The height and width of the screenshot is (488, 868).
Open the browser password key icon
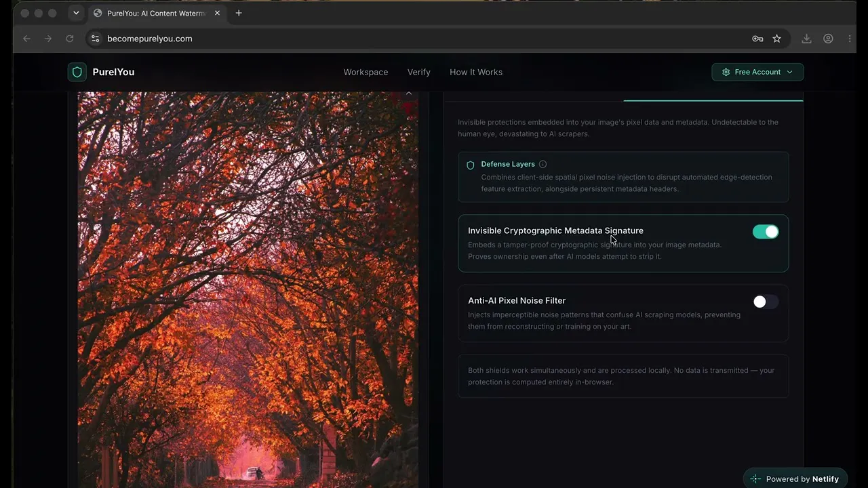pos(757,39)
